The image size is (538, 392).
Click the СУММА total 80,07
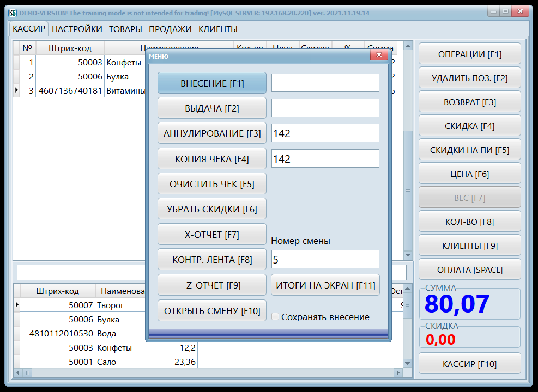(457, 304)
